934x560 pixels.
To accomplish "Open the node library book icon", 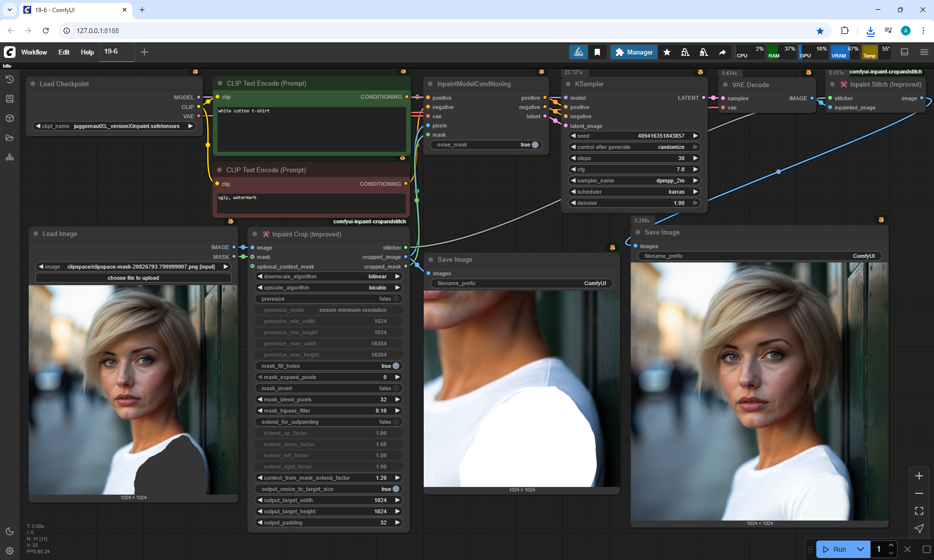I will click(10, 99).
